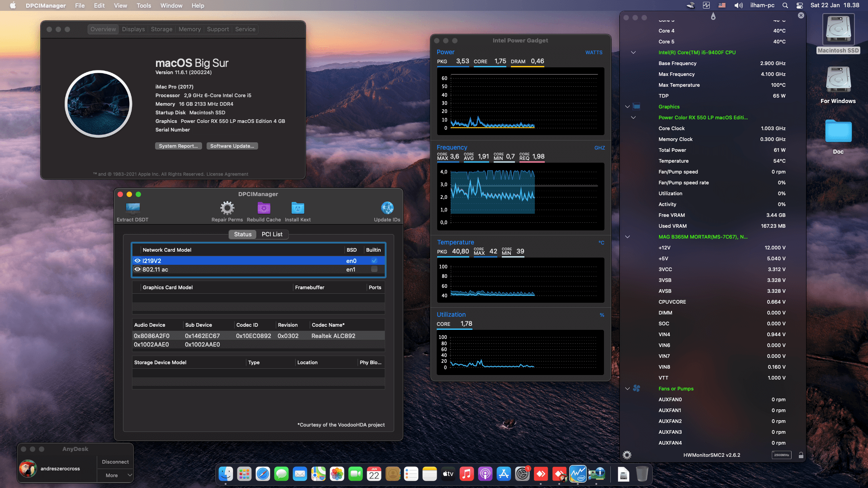Uncheck Builtin checkbox for en0
Viewport: 868px width, 488px height.
coord(374,261)
